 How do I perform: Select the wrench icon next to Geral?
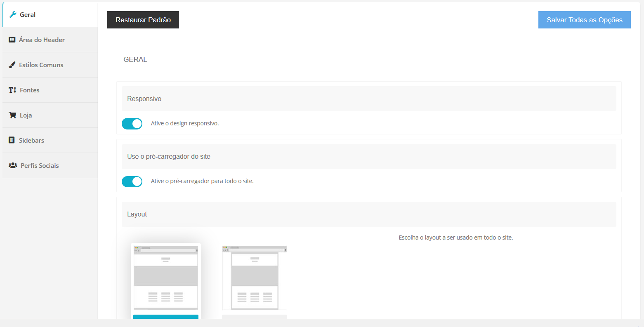click(13, 14)
